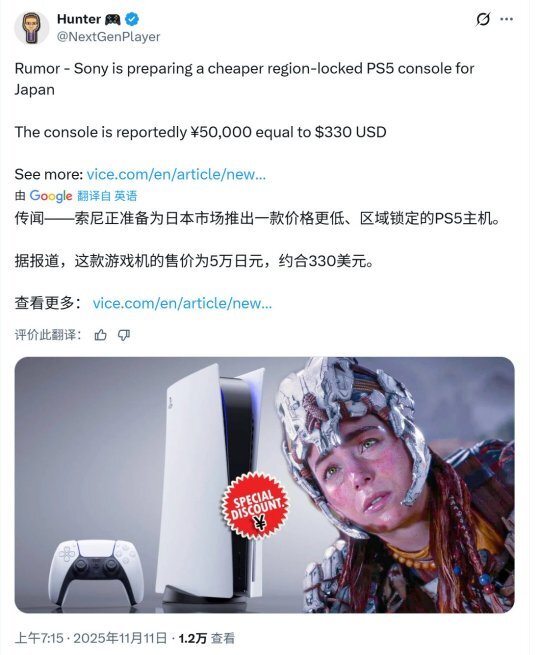Screen dimensions: 540x655
Task: Open the three-dot more options menu
Action: click(506, 19)
